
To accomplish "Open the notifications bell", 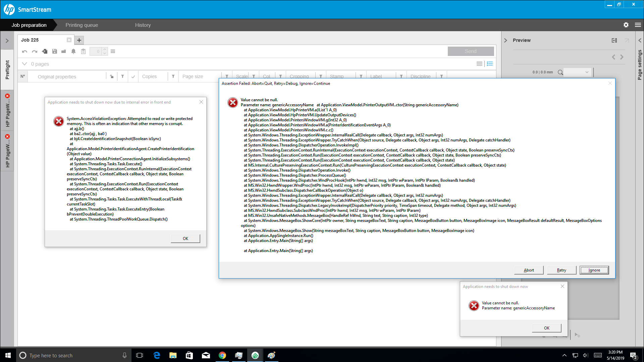I will (x=73, y=51).
